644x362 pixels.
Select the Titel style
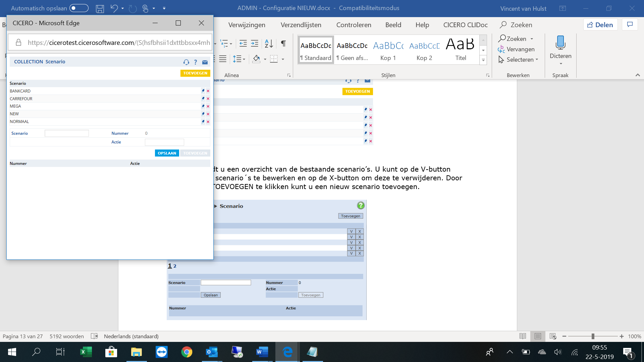[461, 50]
